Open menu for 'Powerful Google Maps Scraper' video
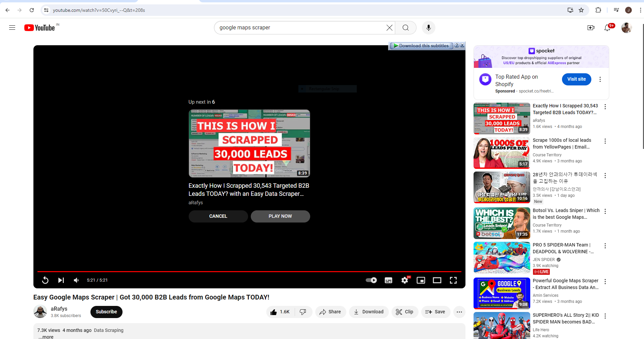This screenshot has height=339, width=644. pyautogui.click(x=605, y=282)
